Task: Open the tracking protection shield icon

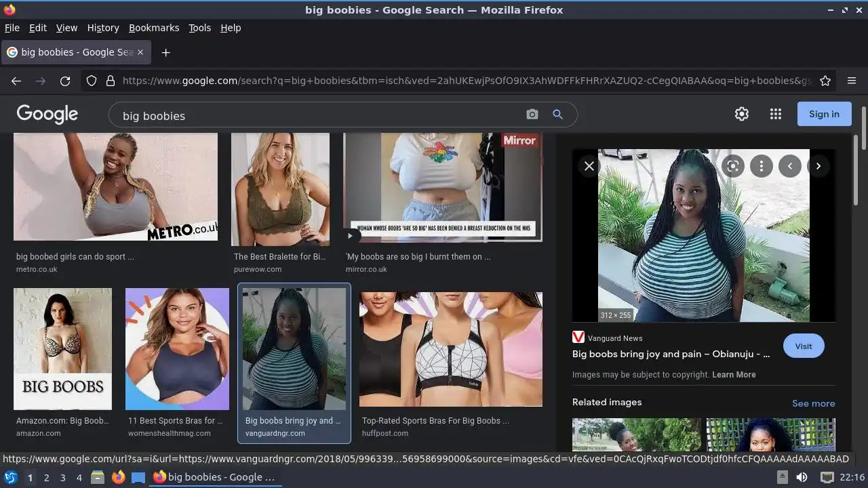Action: click(x=92, y=81)
